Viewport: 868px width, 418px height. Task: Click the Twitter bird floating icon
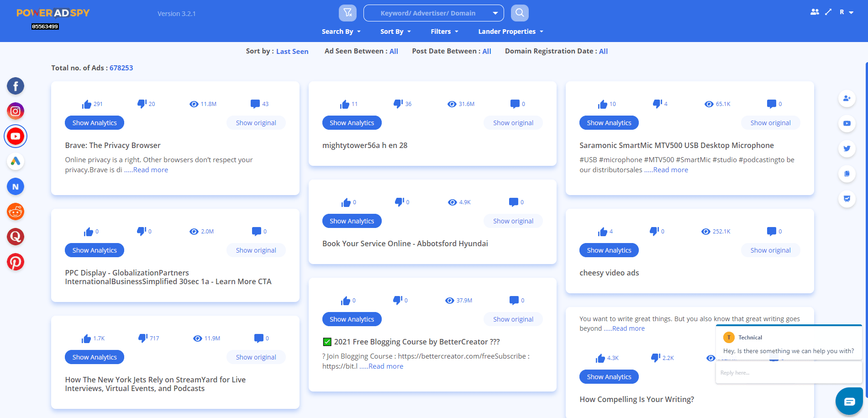pyautogui.click(x=847, y=148)
